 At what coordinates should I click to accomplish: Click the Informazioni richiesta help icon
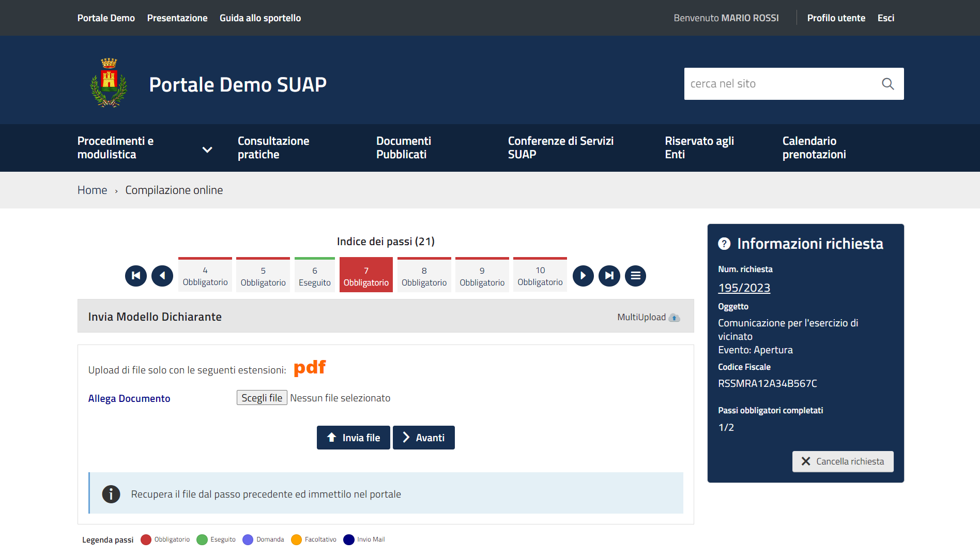coord(724,244)
